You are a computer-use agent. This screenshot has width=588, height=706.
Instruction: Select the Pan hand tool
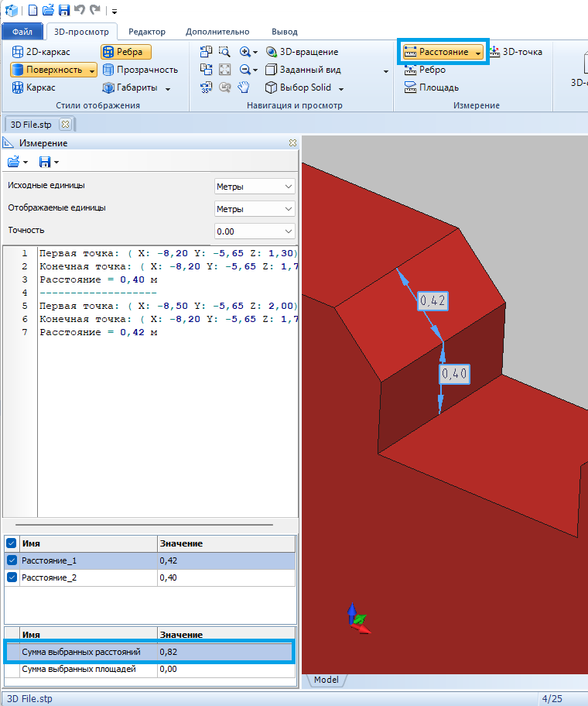pos(244,87)
